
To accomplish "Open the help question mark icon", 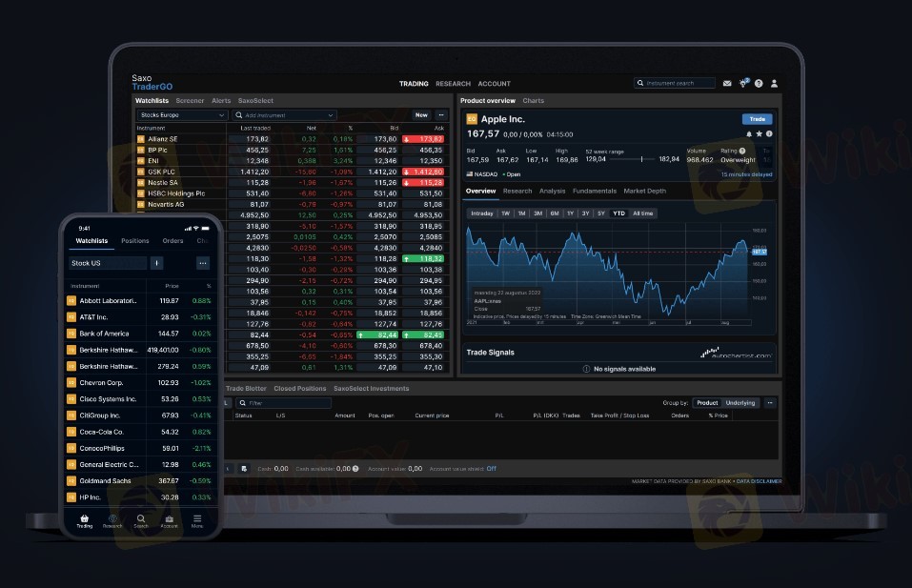I will tap(759, 83).
